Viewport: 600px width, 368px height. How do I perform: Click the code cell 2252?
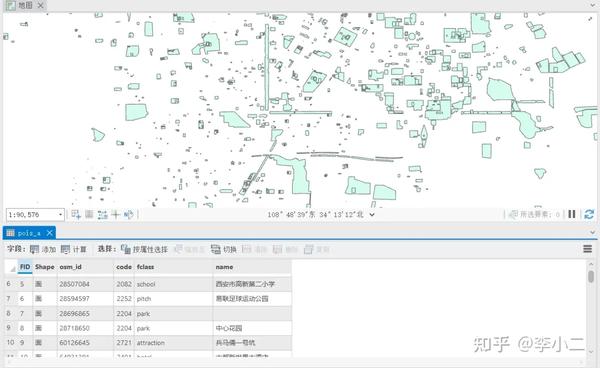click(124, 298)
